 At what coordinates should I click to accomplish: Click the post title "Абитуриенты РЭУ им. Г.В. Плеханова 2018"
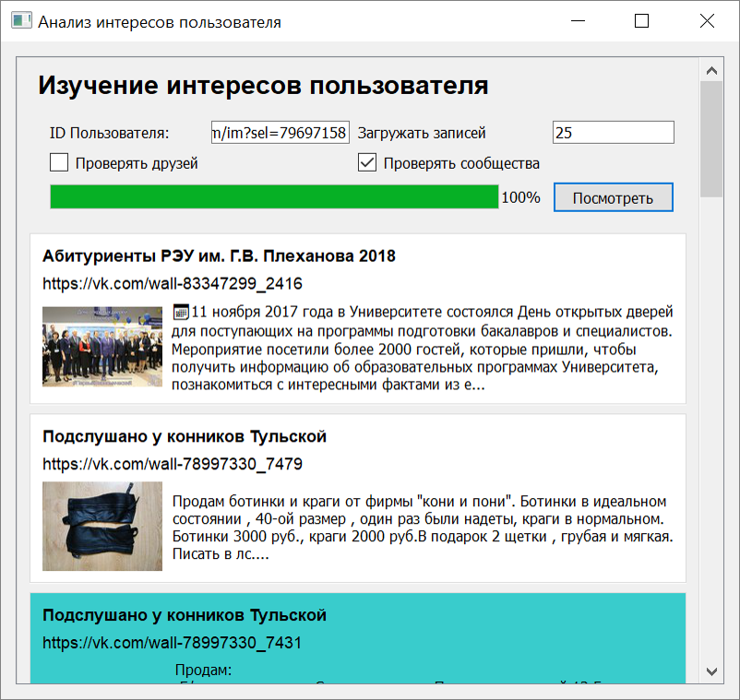coord(218,255)
